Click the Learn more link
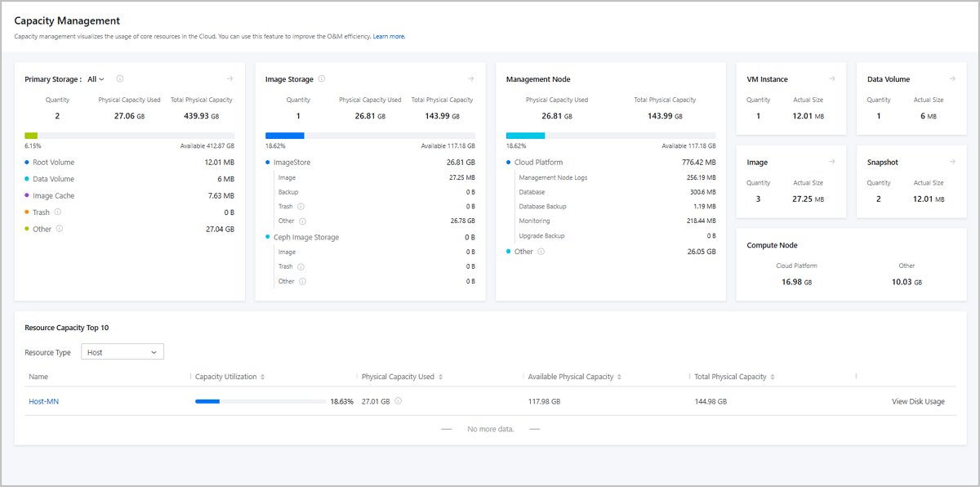 [x=390, y=37]
